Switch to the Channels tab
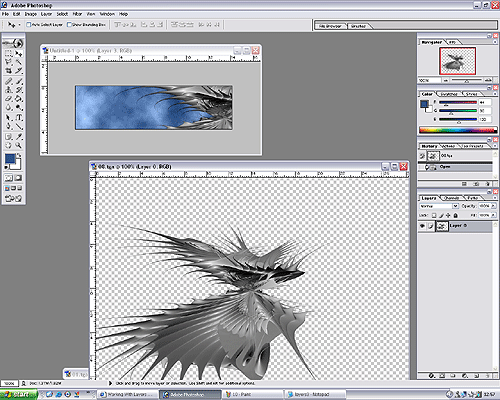The width and height of the screenshot is (500, 400). point(452,198)
